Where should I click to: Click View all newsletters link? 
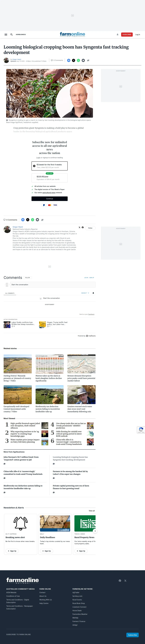click(x=92, y=511)
